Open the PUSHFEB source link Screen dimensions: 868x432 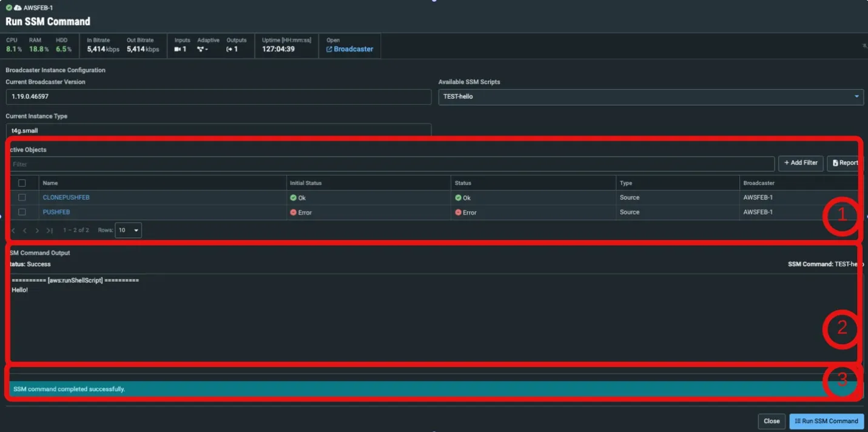tap(56, 212)
